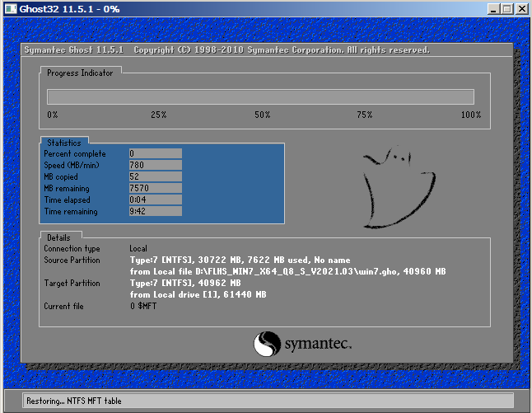Click the Symantec yin-yang logo
Viewport: 532px width, 413px height.
click(x=267, y=344)
